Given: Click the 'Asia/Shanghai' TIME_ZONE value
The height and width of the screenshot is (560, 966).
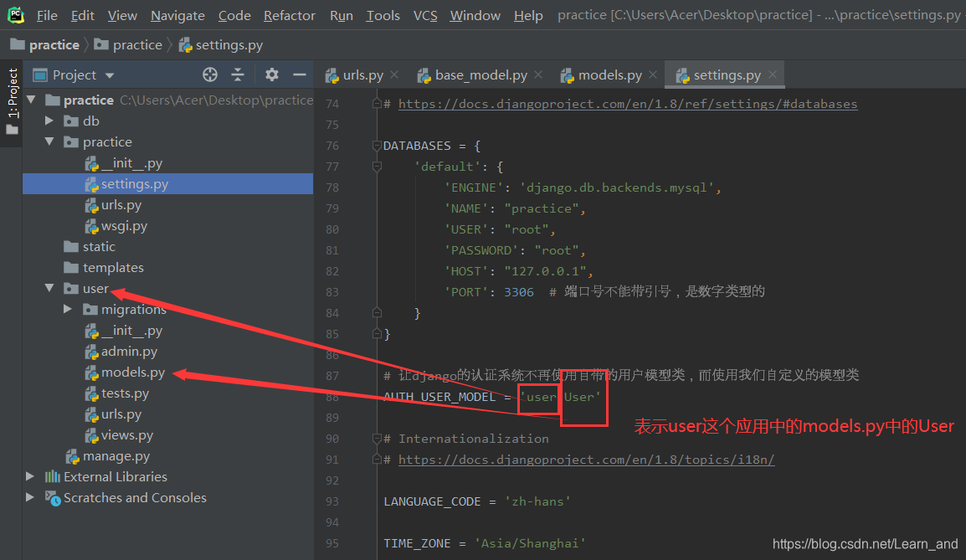Looking at the screenshot, I should 530,543.
